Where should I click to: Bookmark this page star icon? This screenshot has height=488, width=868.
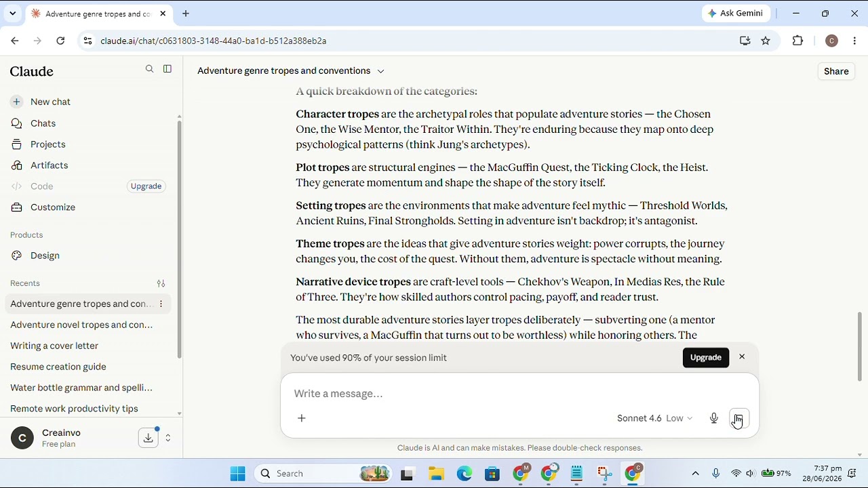pyautogui.click(x=766, y=41)
